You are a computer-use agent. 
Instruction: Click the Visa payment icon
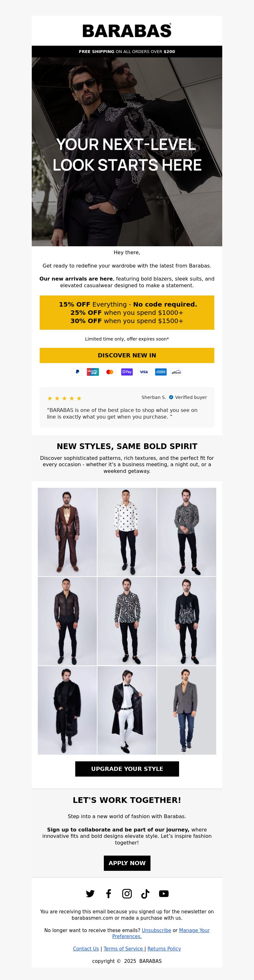[144, 372]
